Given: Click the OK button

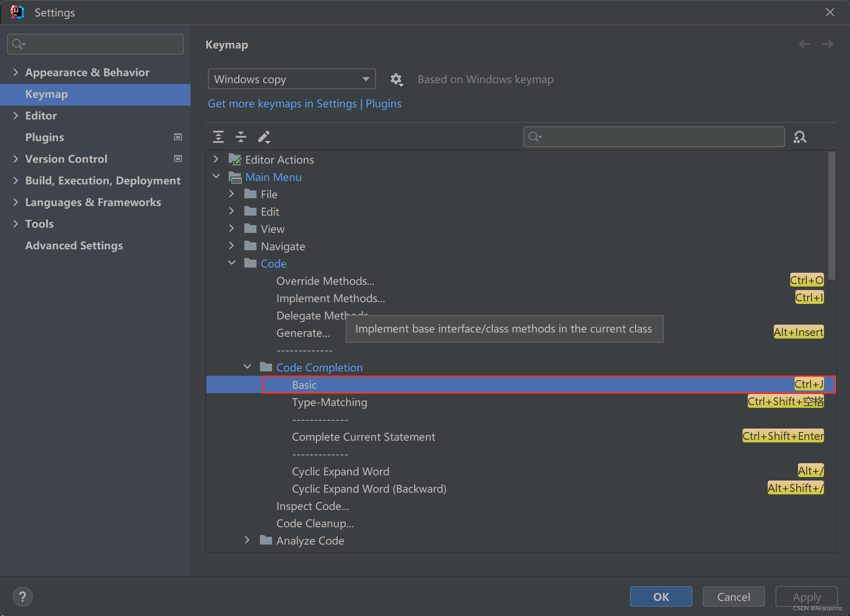Looking at the screenshot, I should click(661, 597).
